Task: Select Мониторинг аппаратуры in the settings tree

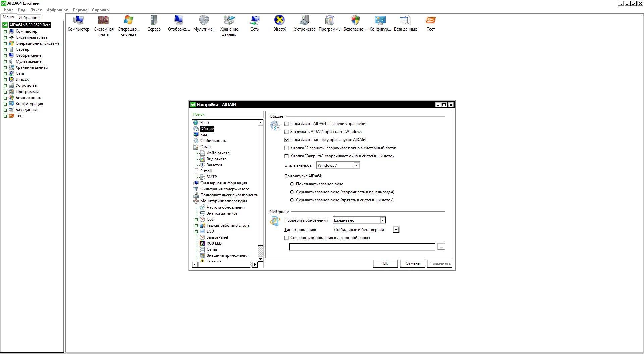Action: [x=223, y=201]
